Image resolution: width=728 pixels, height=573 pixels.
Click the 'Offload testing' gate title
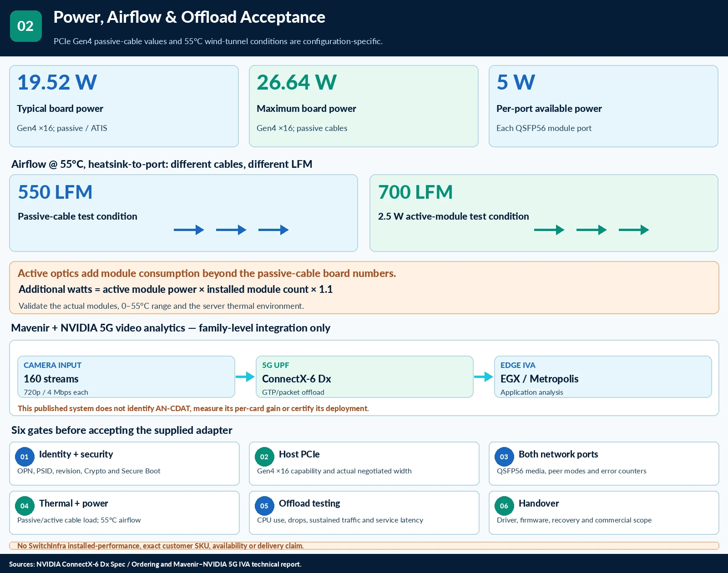tap(309, 503)
